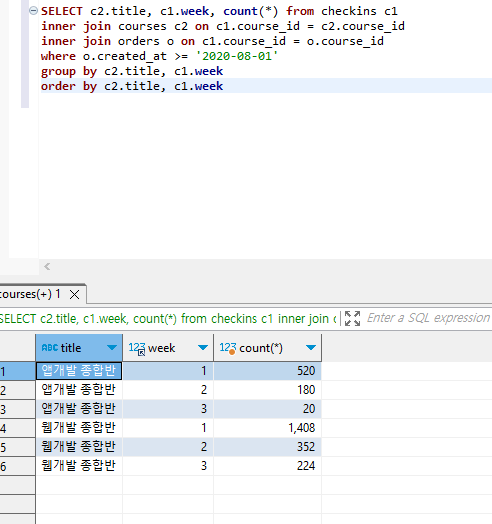Click the ABC type icon in title header
The width and height of the screenshot is (492, 524).
click(50, 348)
